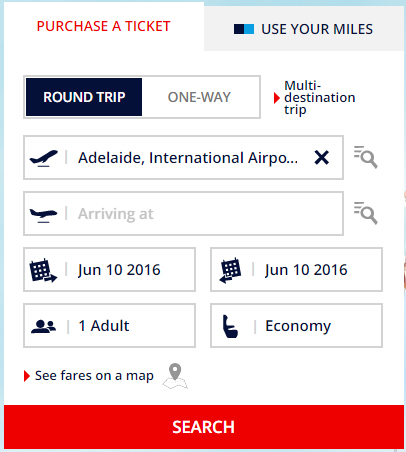This screenshot has height=452, width=406.
Task: Clear the Adelaide departure airport with X
Action: tap(322, 157)
